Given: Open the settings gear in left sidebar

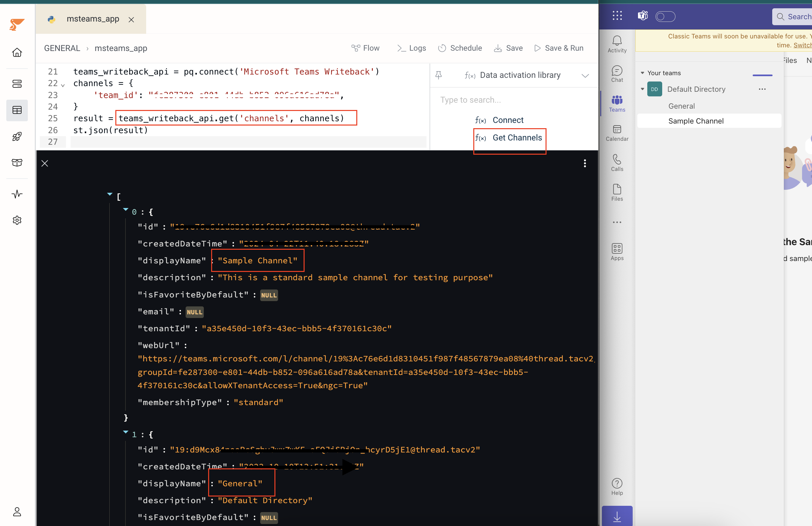Looking at the screenshot, I should coord(17,220).
